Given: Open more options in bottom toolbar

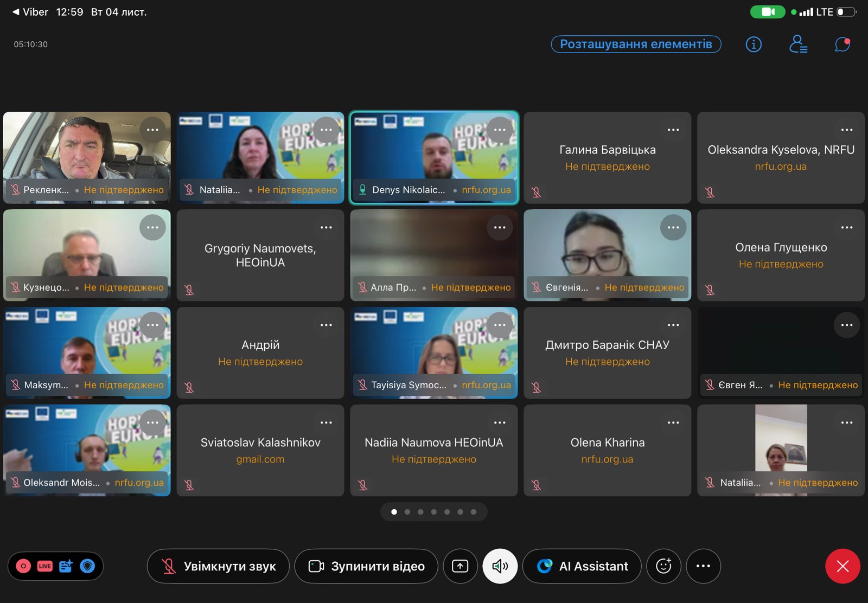Looking at the screenshot, I should pyautogui.click(x=703, y=566).
